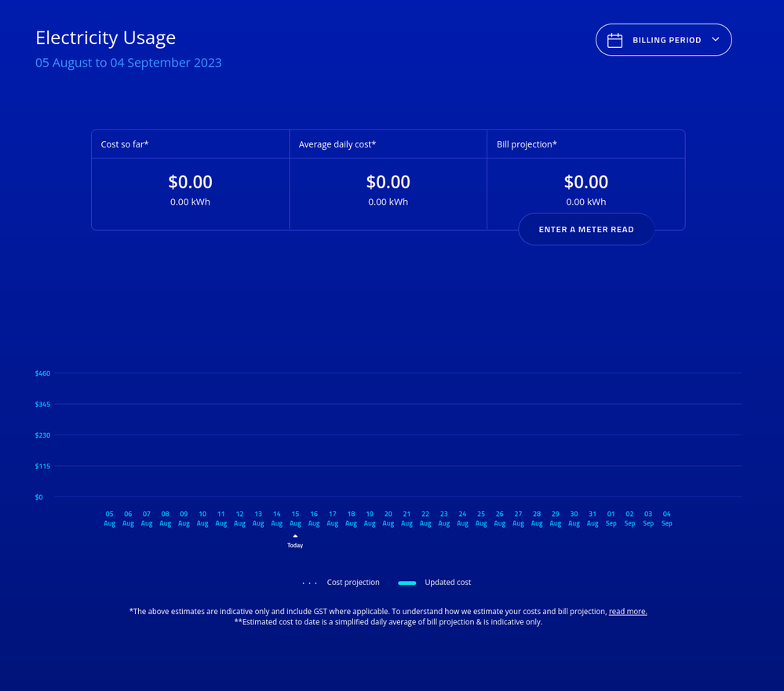Open the Billing Period selector label
This screenshot has width=784, height=691.
(x=666, y=40)
